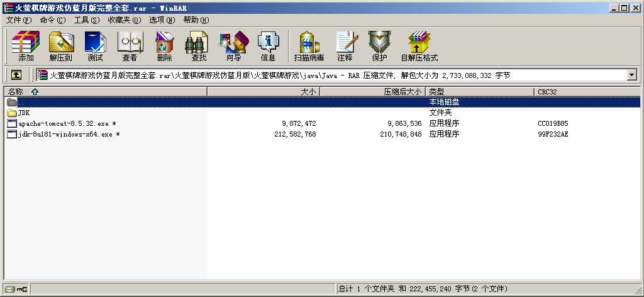The height and width of the screenshot is (297, 644).
Task: Select the JDK folder icon
Action: click(11, 113)
